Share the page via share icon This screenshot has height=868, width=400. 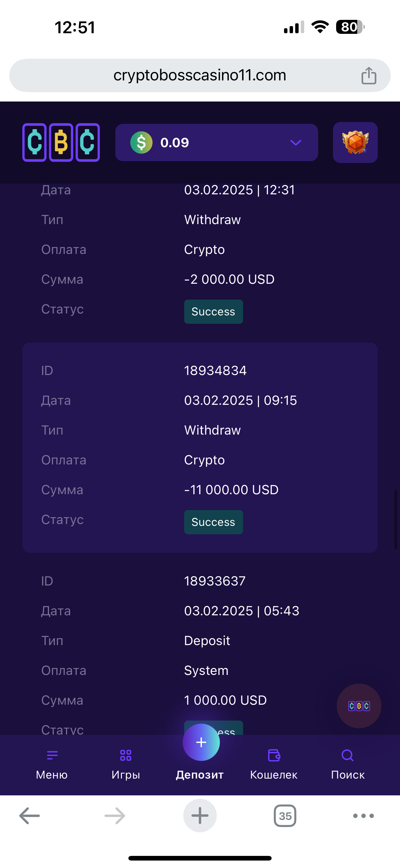[x=369, y=75]
